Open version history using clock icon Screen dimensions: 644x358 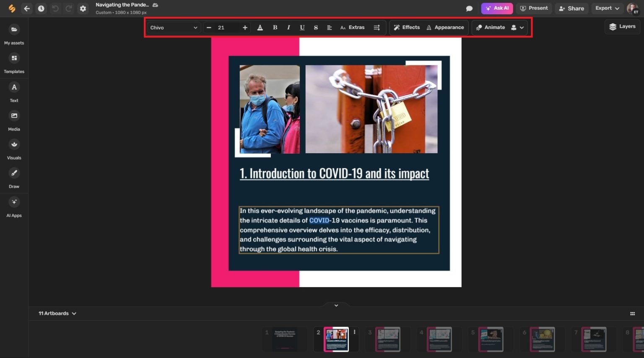pos(41,8)
